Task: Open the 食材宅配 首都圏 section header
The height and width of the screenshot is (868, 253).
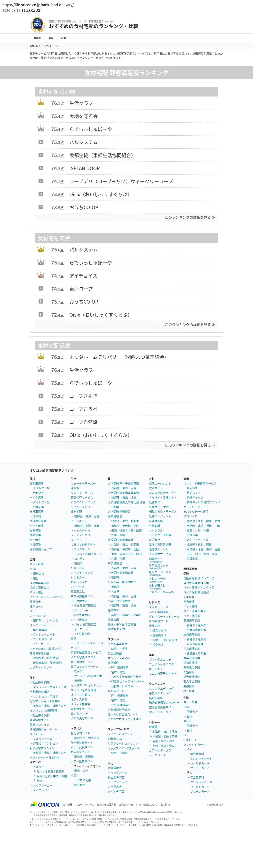Action: click(x=126, y=92)
